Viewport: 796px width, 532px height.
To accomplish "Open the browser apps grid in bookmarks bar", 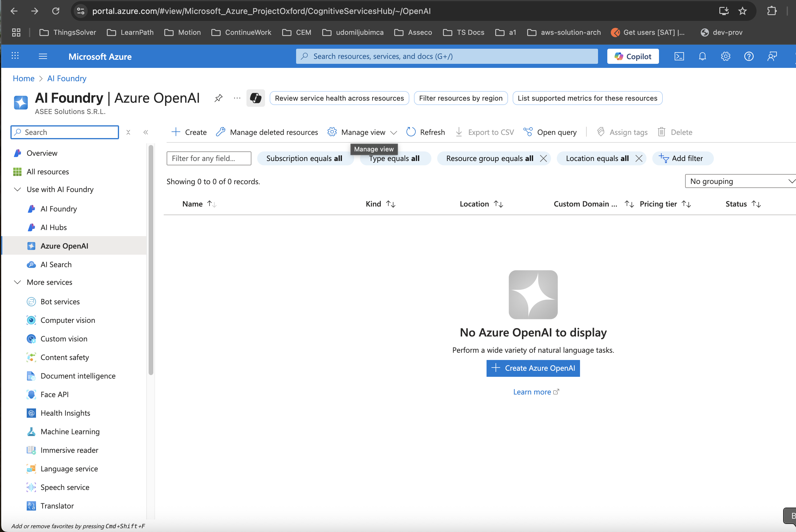I will tap(16, 32).
